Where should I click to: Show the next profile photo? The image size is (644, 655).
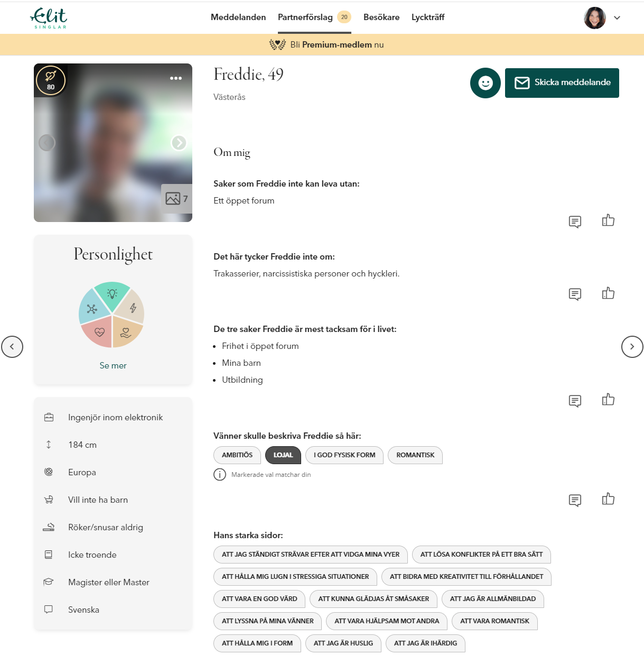(x=179, y=143)
